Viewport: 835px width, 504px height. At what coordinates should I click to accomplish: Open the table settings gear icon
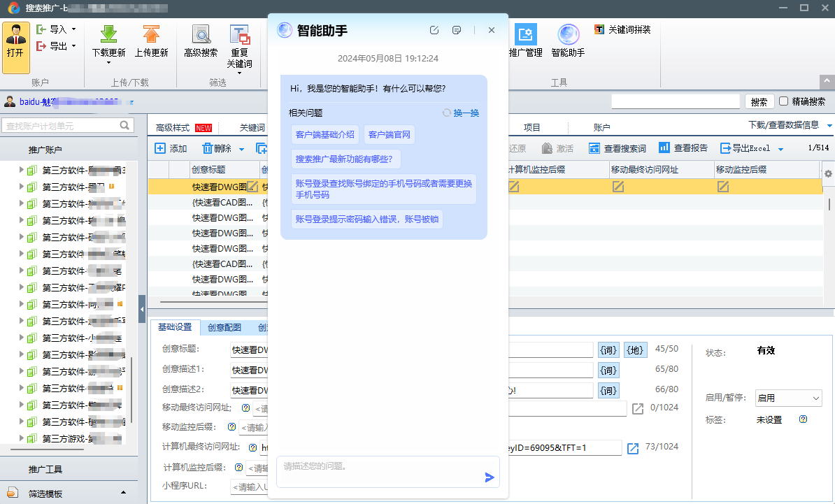pyautogui.click(x=828, y=173)
